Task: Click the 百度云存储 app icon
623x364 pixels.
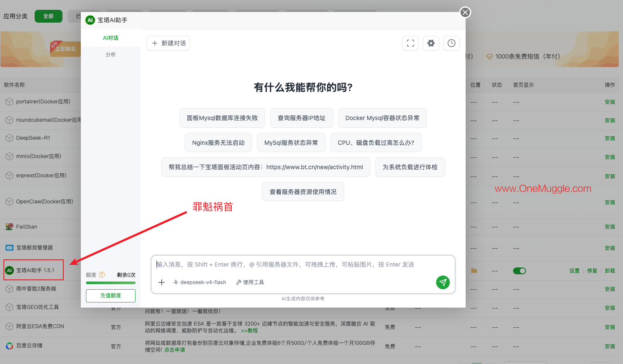Action: 9,346
